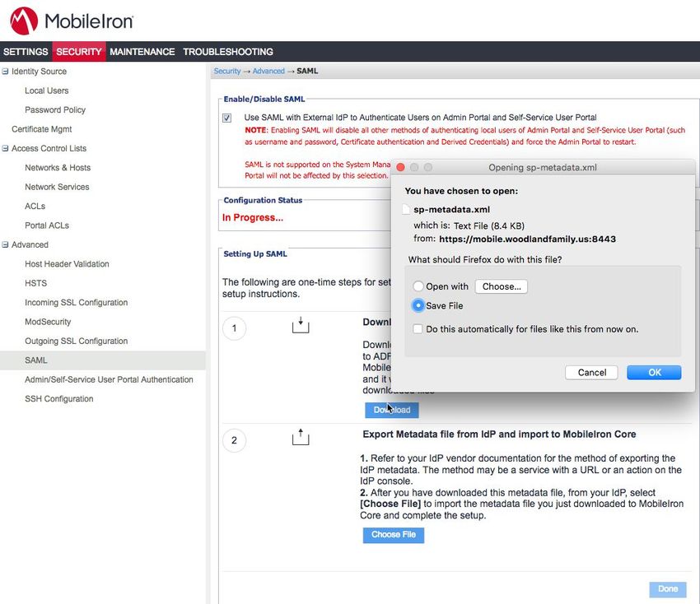
Task: Click the MobileIron logo
Action: click(72, 21)
